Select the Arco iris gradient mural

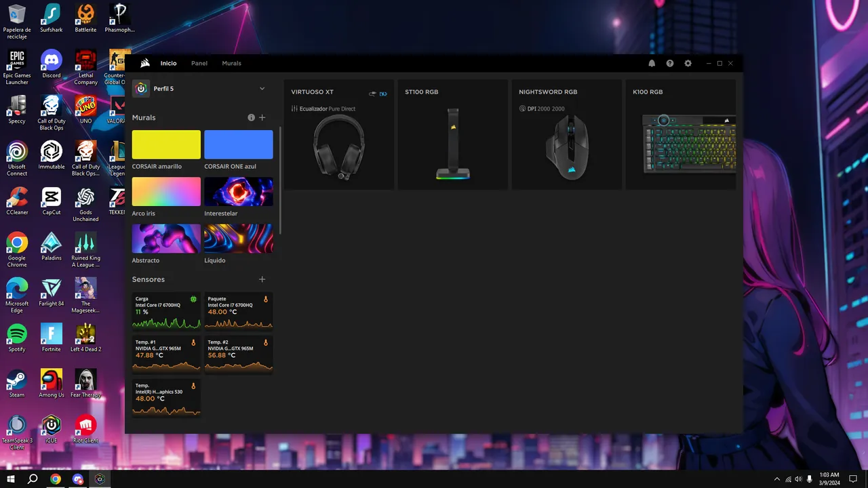tap(166, 192)
